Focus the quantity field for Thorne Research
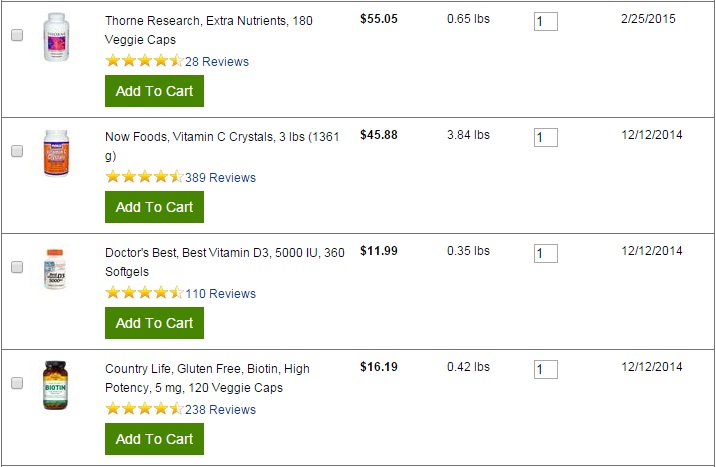The image size is (716, 467). point(546,21)
